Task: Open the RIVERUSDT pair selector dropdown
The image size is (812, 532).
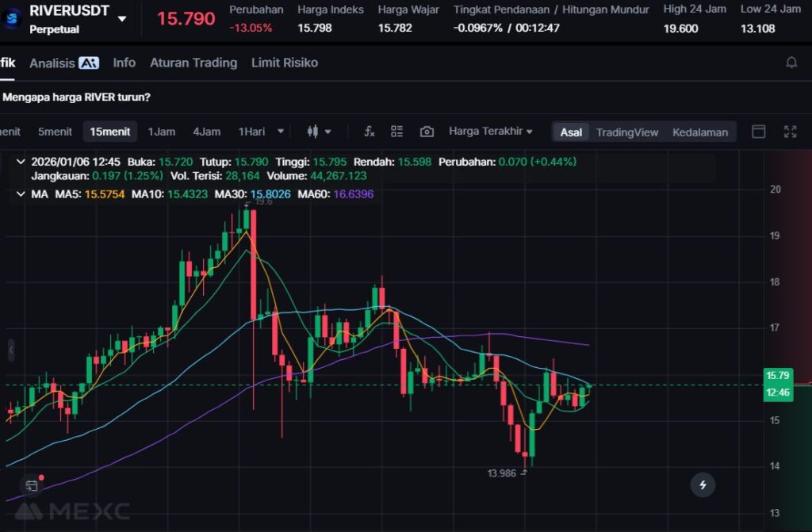Action: (121, 18)
